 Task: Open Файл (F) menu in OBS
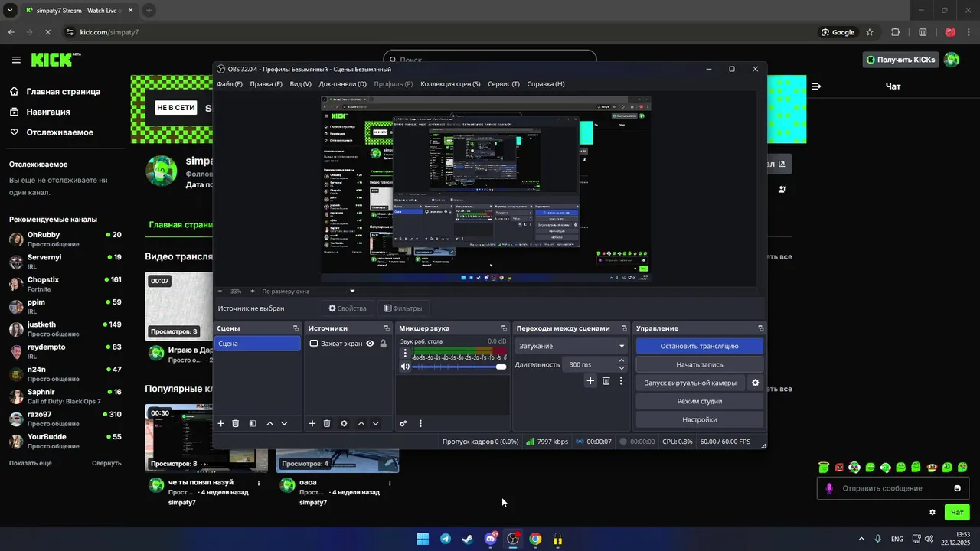[x=230, y=84]
